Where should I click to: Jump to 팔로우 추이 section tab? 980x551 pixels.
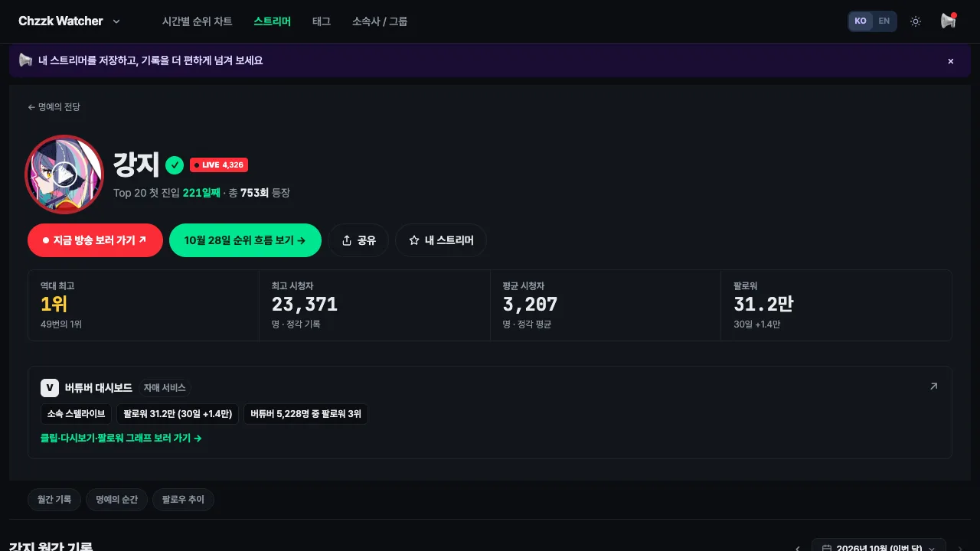click(x=183, y=500)
